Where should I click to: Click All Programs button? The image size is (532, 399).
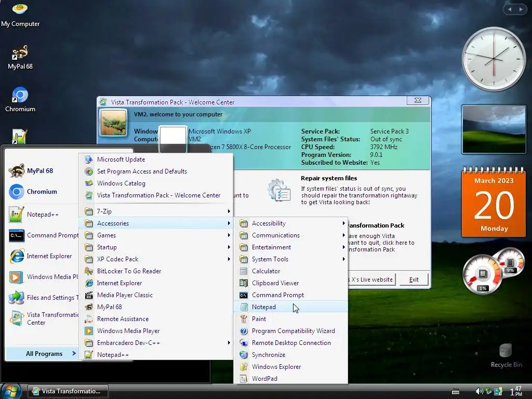pos(44,353)
